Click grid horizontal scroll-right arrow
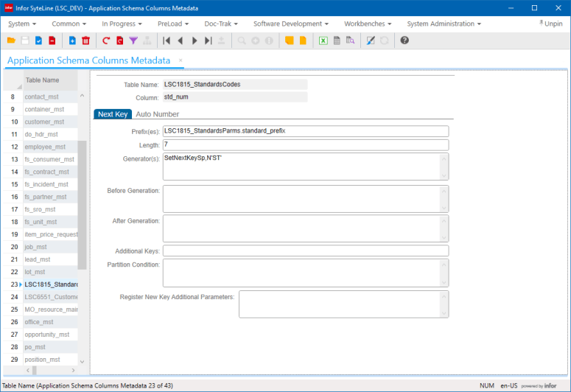Viewport: 571px width, 392px height. click(x=74, y=370)
